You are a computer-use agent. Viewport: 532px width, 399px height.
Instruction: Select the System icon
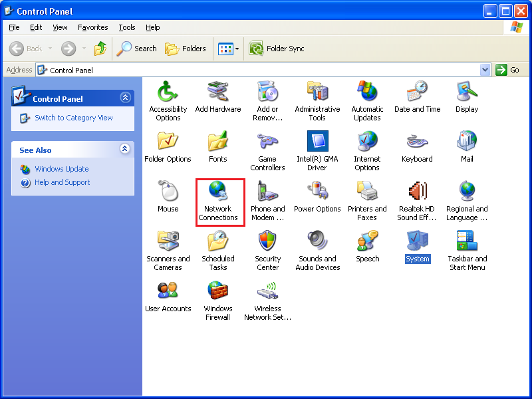click(x=418, y=246)
